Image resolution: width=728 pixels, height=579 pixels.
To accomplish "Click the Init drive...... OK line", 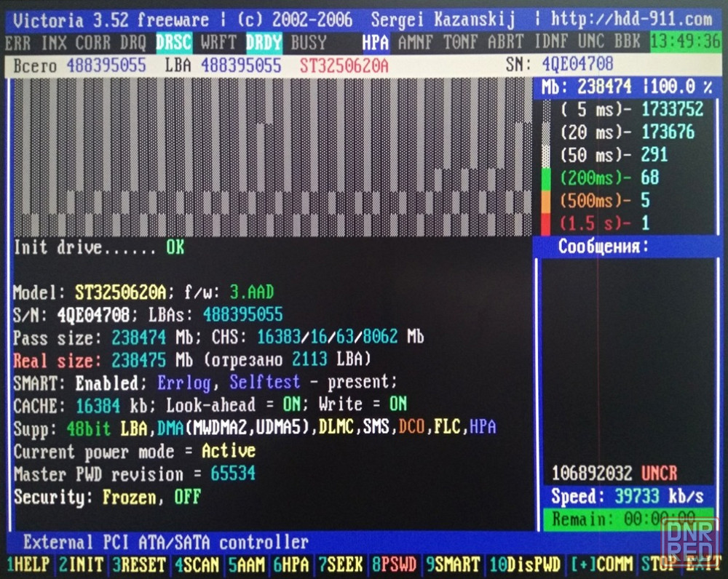I will pos(99,247).
